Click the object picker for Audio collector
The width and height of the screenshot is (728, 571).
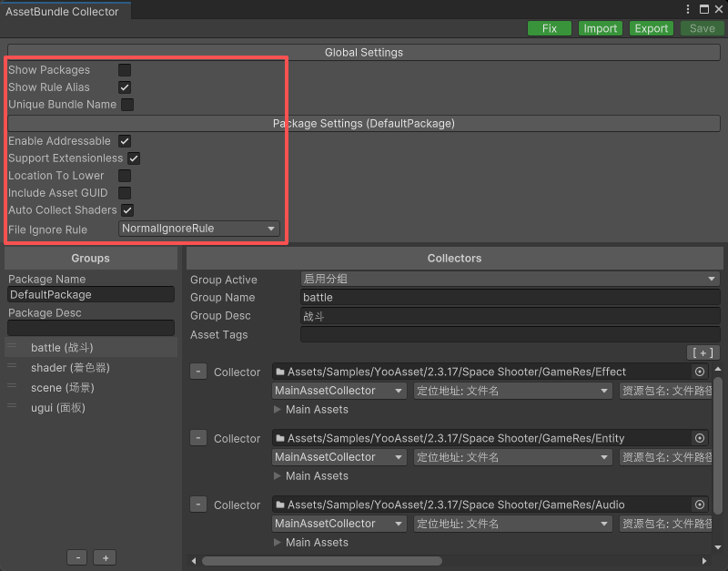click(x=700, y=505)
